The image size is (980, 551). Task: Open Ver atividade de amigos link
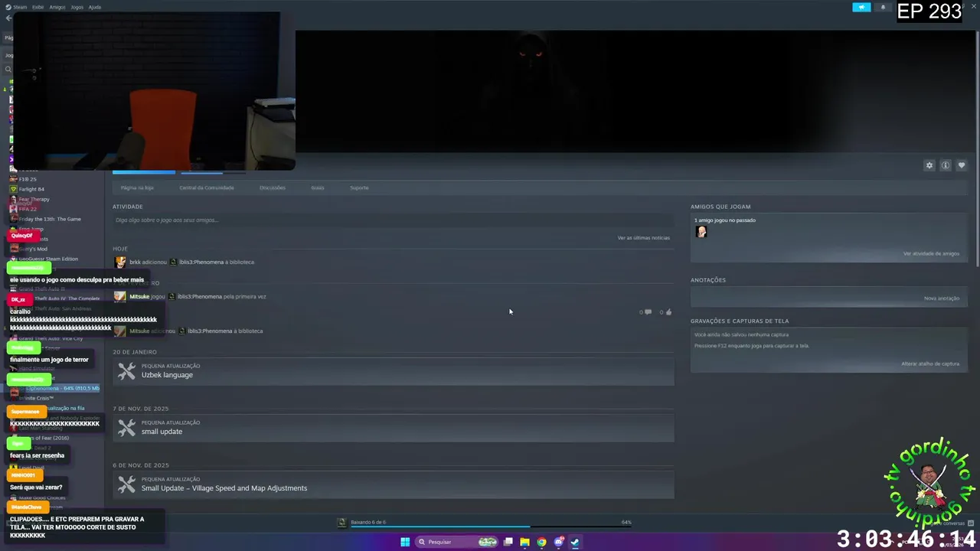[x=931, y=253]
